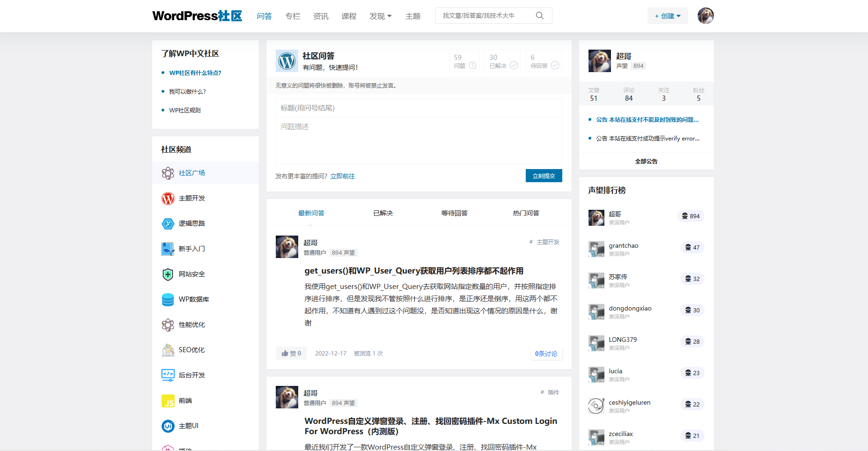The height and width of the screenshot is (451, 868).
Task: Click the 894 reputation badge in ranking
Action: point(691,216)
